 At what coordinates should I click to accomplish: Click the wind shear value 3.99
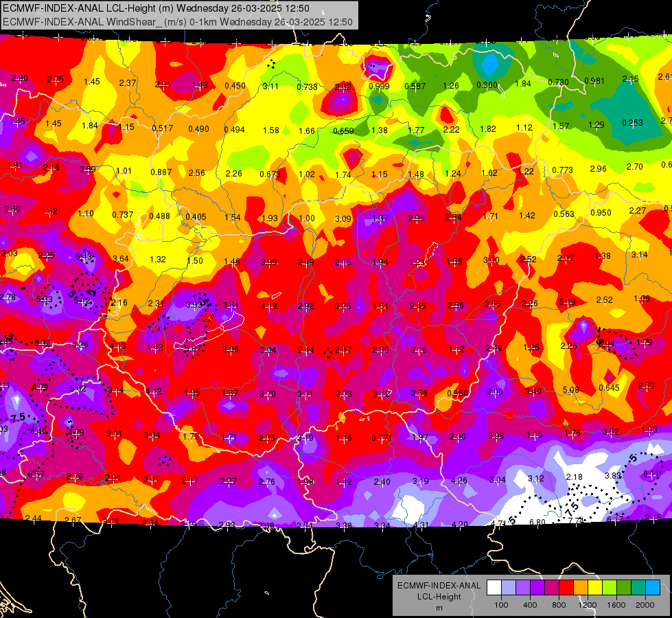coord(268,262)
